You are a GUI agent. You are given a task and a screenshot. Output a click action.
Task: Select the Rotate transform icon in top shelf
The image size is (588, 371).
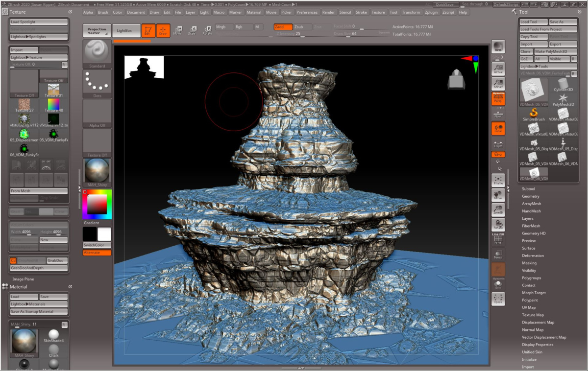point(207,30)
